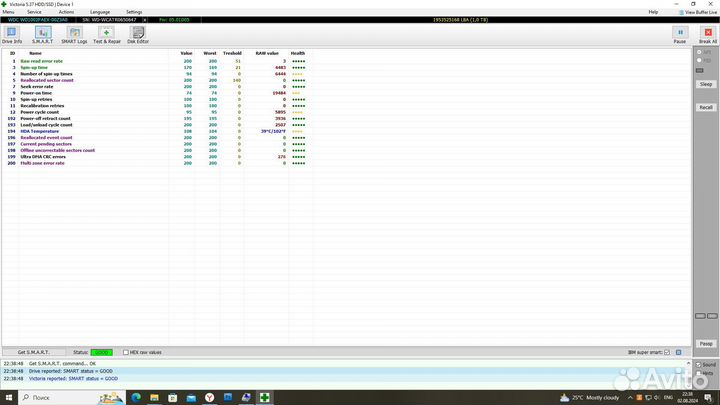The height and width of the screenshot is (405, 720).
Task: Open Yandex Browser from the taskbar
Action: click(x=209, y=397)
